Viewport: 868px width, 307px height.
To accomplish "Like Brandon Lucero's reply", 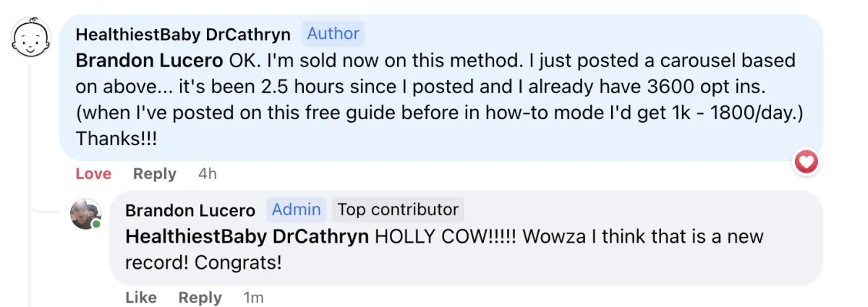I will (x=141, y=298).
